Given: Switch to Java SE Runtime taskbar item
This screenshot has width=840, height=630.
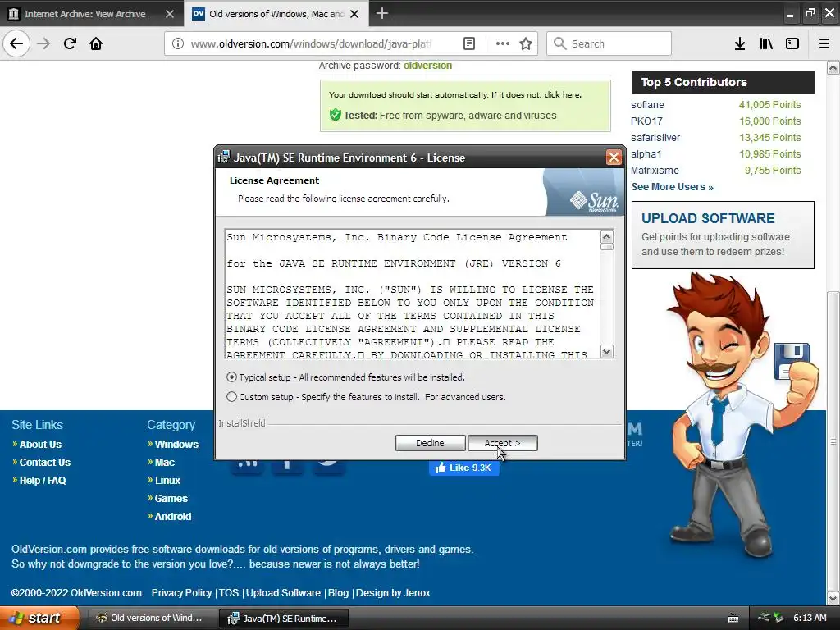Looking at the screenshot, I should pos(284,619).
